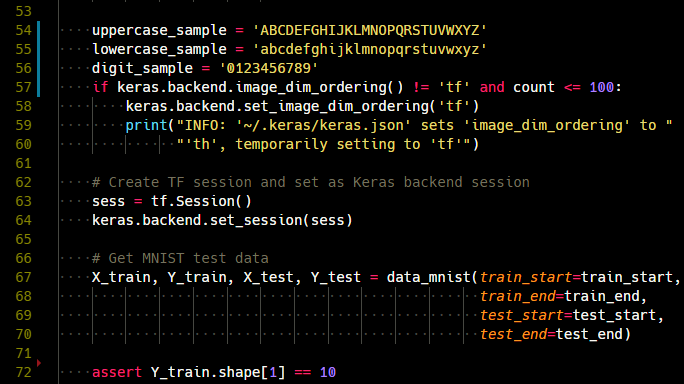
Task: Place cursor on tf.Session() call
Action: point(201,201)
